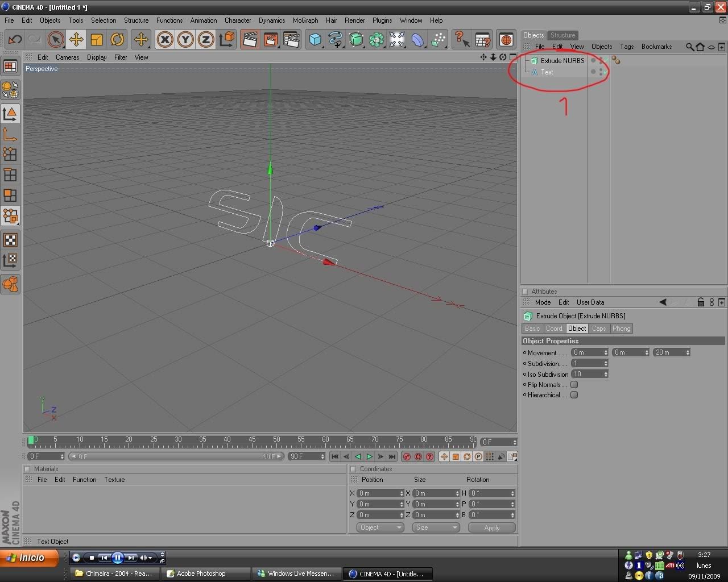Click the context help question-mark icon
The image size is (728, 582).
pyautogui.click(x=462, y=39)
